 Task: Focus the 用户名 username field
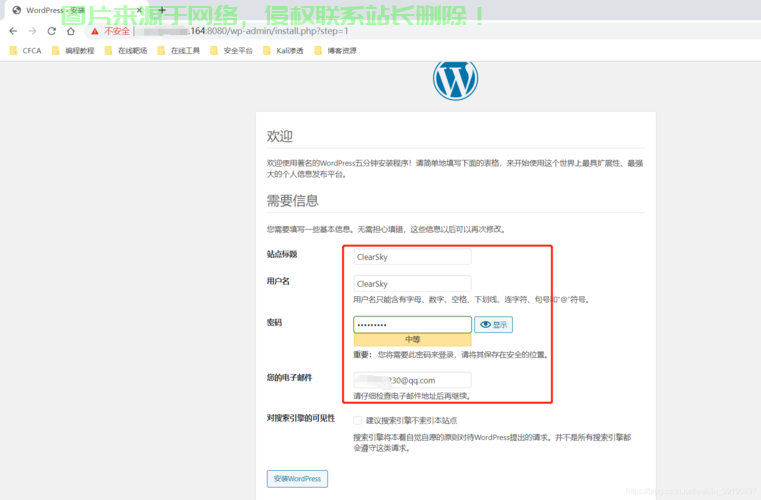coord(412,283)
